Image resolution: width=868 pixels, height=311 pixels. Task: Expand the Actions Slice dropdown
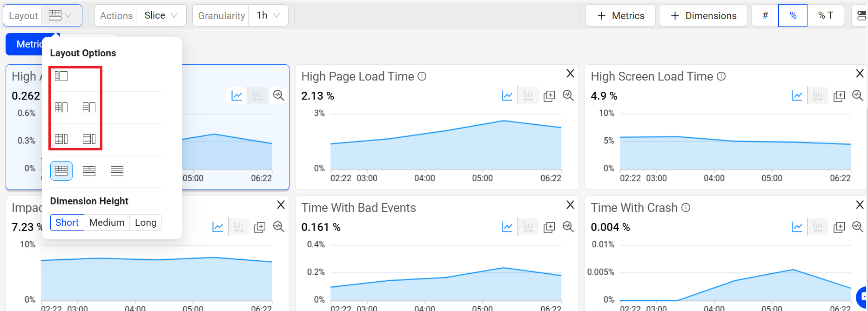click(161, 16)
